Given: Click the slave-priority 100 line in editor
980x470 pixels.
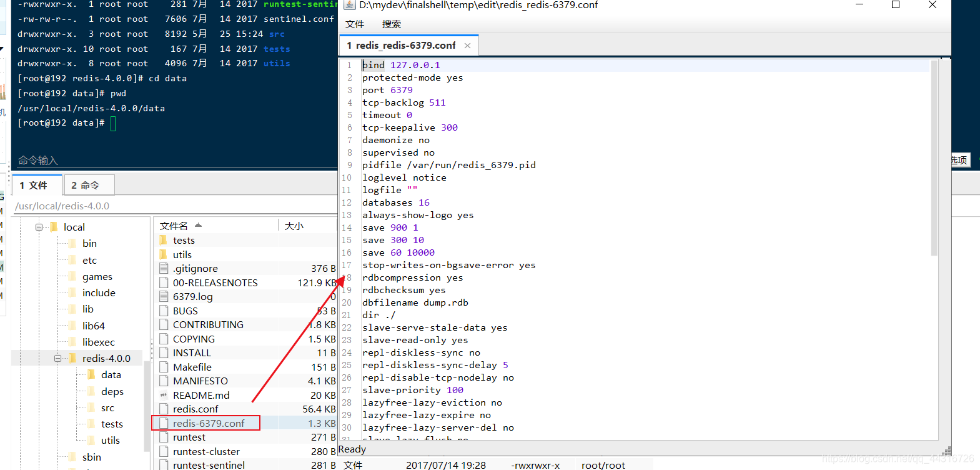Looking at the screenshot, I should [413, 390].
